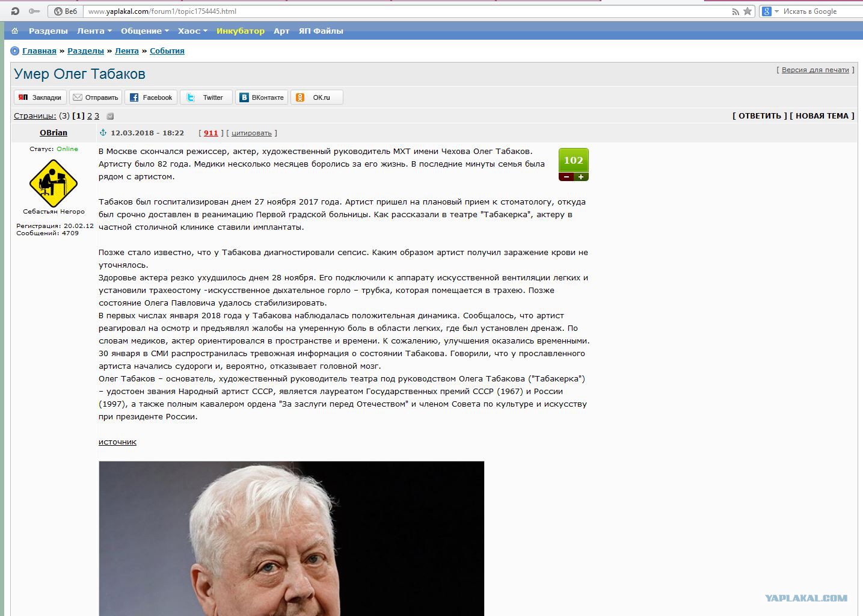
Task: Go to page 3 of the topic
Action: coord(97,116)
